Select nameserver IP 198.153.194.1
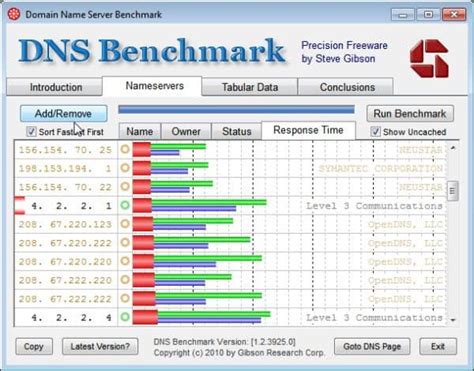This screenshot has width=474, height=371. coord(65,168)
